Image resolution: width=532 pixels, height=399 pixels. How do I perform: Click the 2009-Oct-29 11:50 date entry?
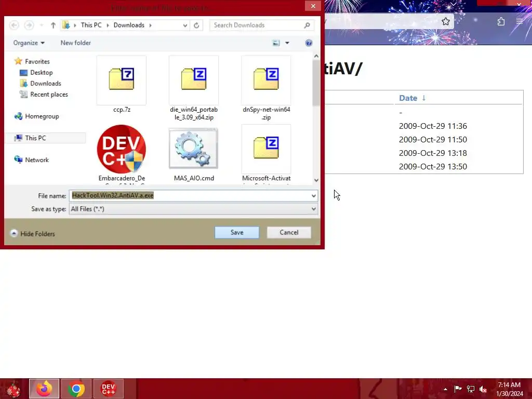433,139
